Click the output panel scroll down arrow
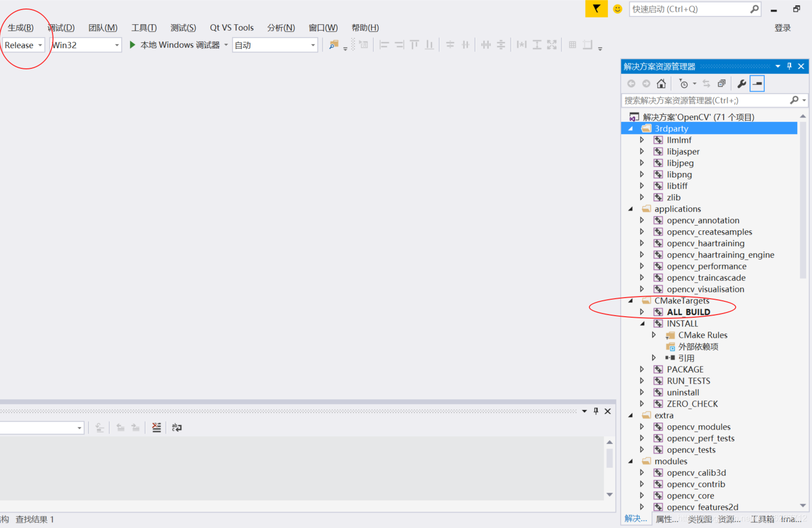Screen dimensions: 812x528 coord(610,495)
